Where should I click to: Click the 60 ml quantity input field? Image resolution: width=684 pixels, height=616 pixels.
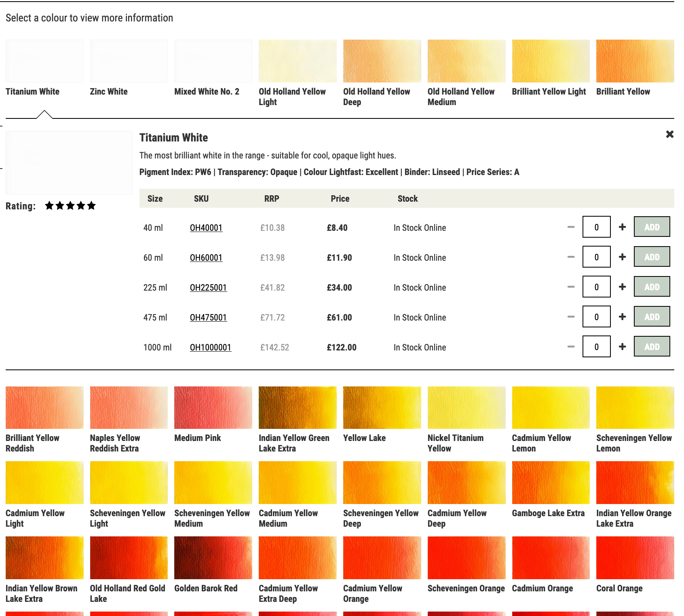tap(596, 257)
